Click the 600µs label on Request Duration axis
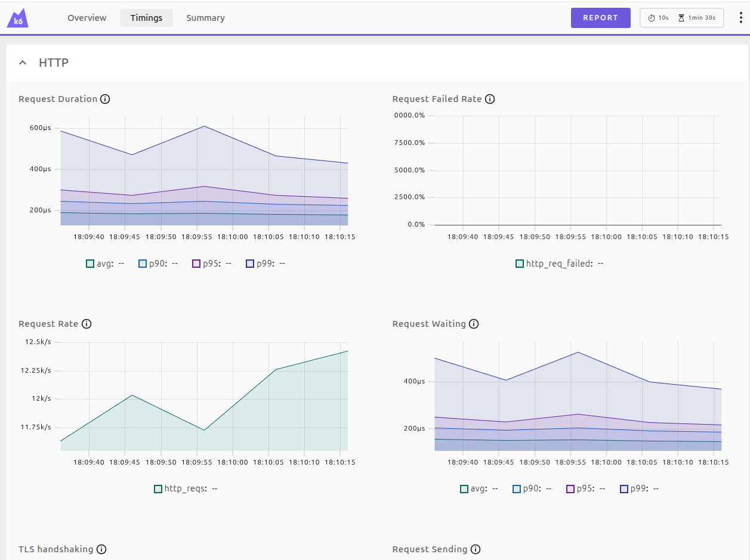This screenshot has width=750, height=560. pyautogui.click(x=41, y=128)
